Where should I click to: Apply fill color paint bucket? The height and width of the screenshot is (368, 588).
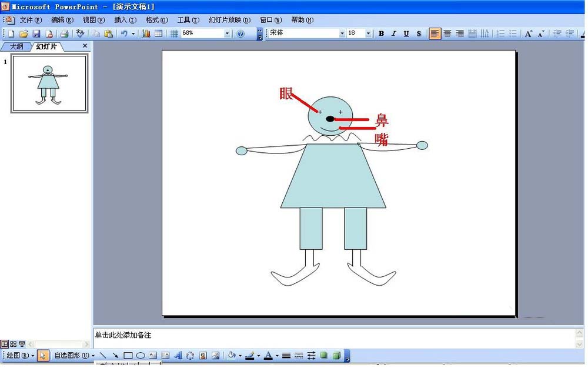232,355
